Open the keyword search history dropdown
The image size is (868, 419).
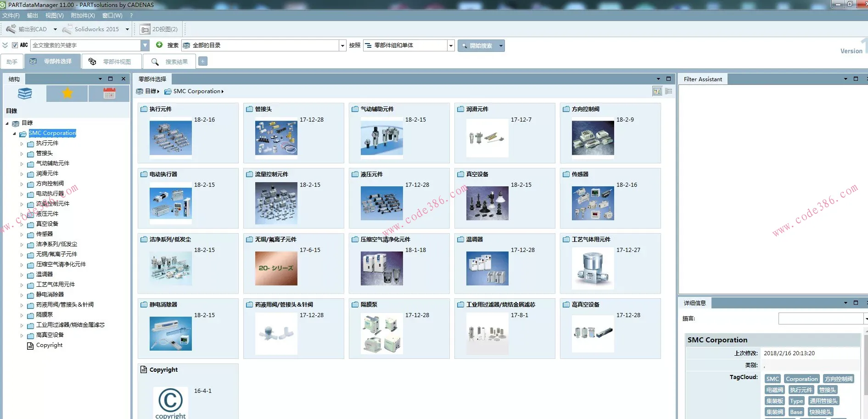(x=145, y=45)
